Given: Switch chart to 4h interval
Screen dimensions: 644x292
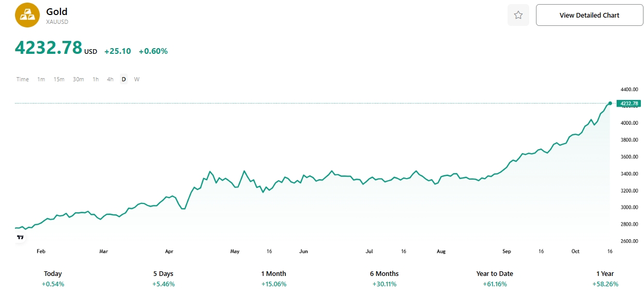Looking at the screenshot, I should pos(110,79).
